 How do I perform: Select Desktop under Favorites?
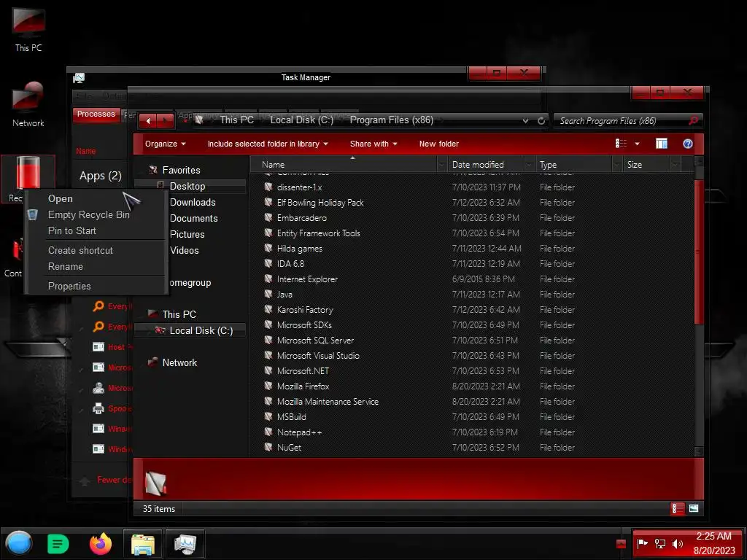click(x=187, y=186)
